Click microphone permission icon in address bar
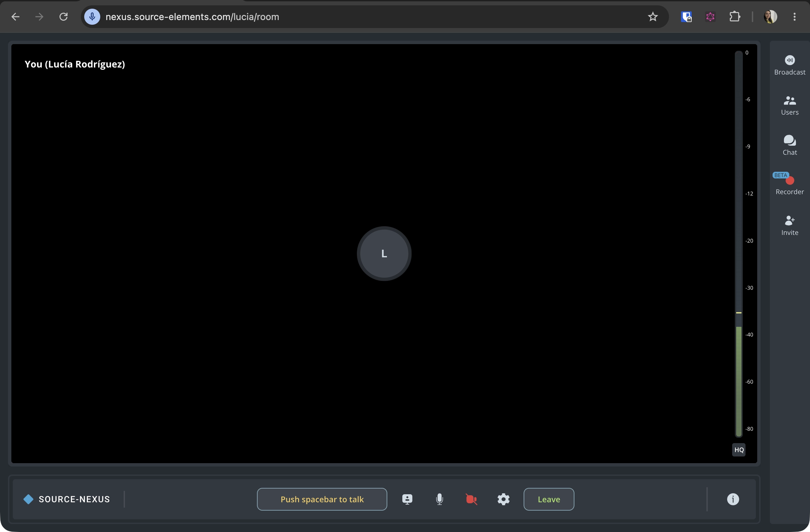 pyautogui.click(x=92, y=17)
